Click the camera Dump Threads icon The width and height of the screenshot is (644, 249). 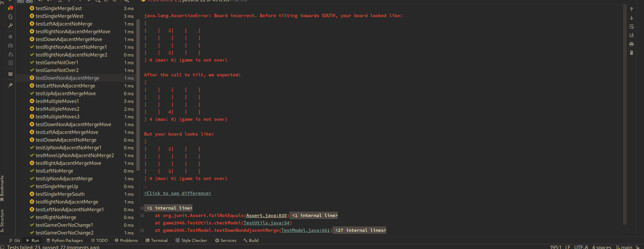[x=10, y=45]
